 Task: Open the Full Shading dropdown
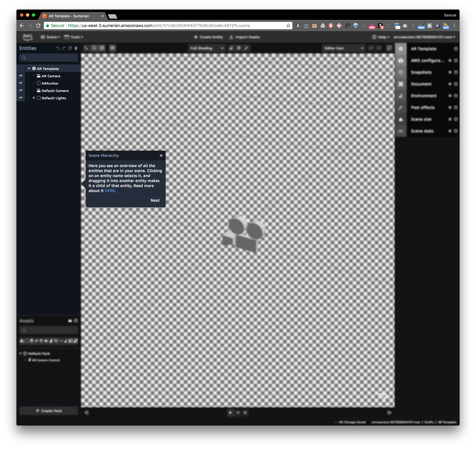(x=206, y=48)
